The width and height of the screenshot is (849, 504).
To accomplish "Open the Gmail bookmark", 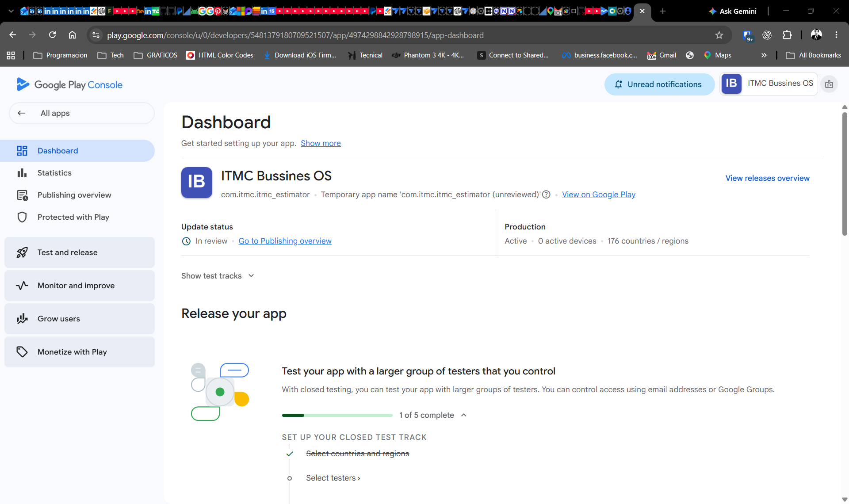I will pos(662,55).
